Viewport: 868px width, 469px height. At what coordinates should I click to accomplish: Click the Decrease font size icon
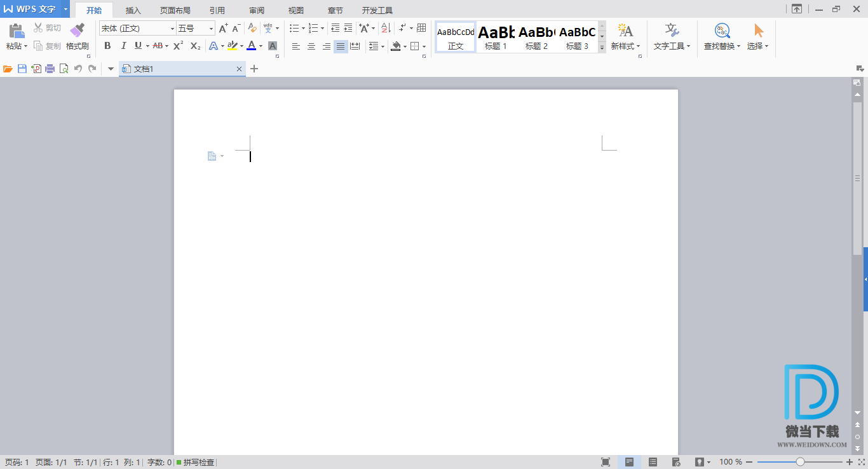(236, 29)
